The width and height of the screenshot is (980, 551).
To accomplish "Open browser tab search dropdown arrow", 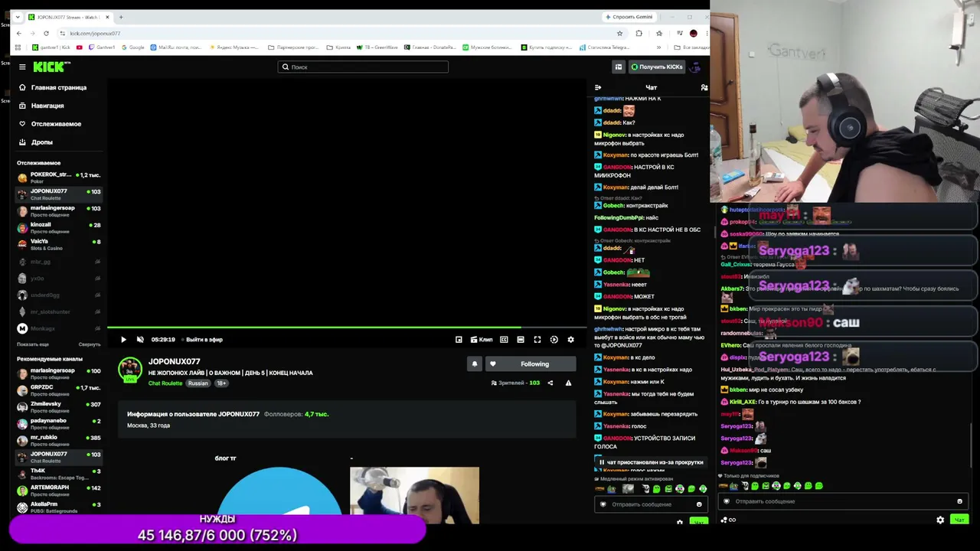I will click(18, 17).
